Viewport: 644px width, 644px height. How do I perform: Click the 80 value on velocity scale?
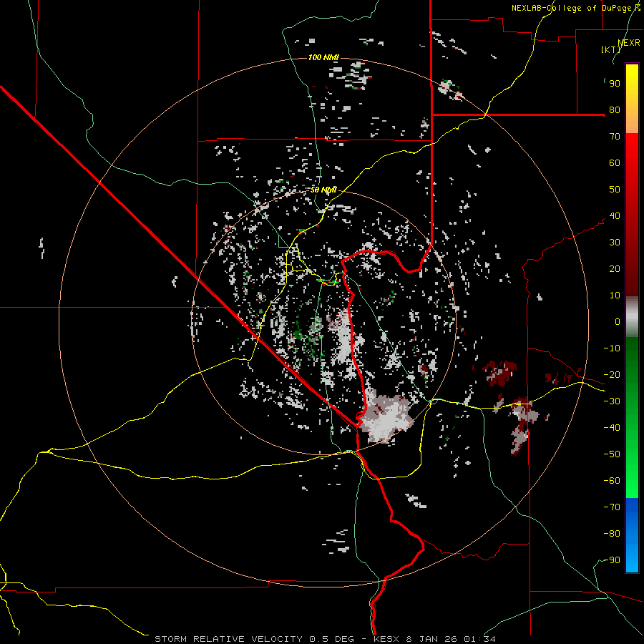[x=615, y=110]
